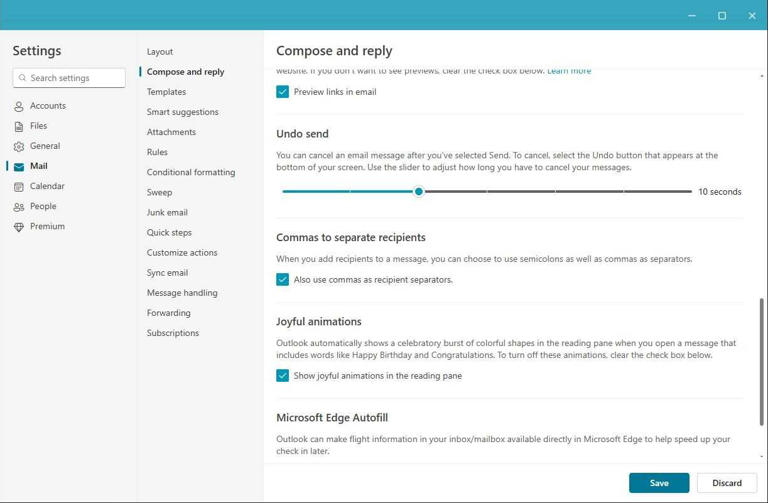Open Attachments settings

tap(171, 132)
